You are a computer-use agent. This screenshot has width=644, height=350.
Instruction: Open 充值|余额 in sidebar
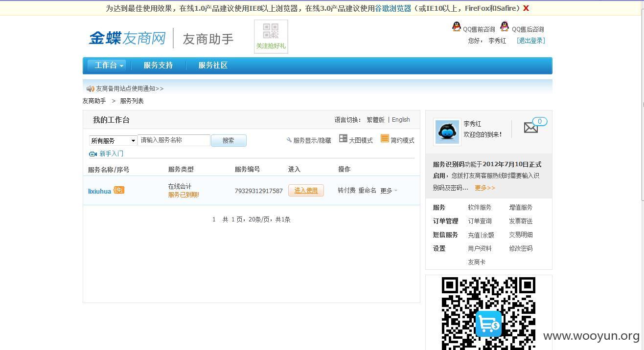481,235
